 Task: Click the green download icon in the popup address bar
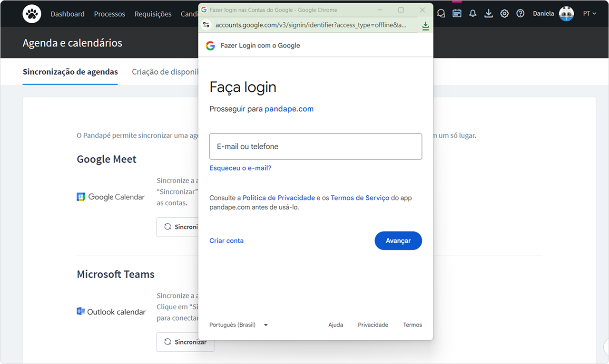point(425,26)
